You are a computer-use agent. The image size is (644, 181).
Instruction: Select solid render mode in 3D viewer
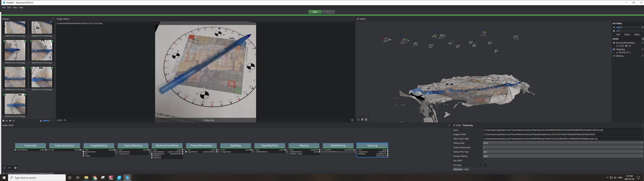click(x=358, y=119)
